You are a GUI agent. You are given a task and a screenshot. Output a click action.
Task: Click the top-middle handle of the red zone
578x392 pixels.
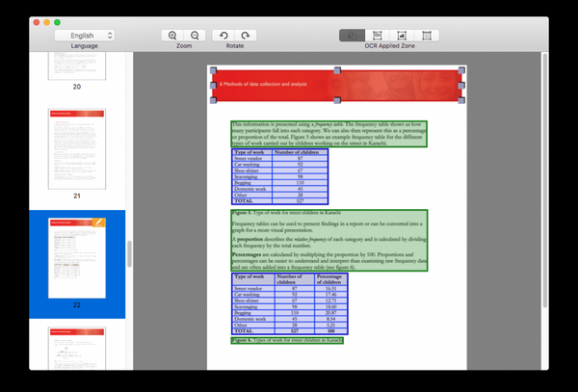pyautogui.click(x=337, y=70)
